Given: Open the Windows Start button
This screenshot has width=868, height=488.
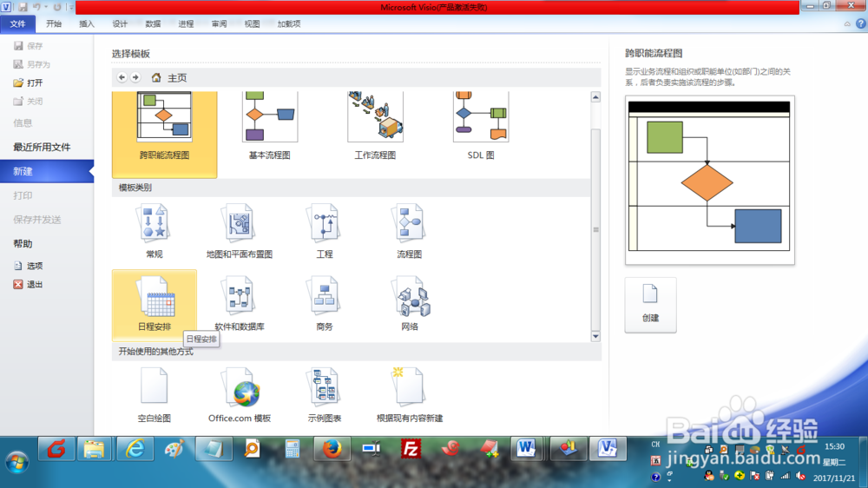Looking at the screenshot, I should [x=17, y=462].
